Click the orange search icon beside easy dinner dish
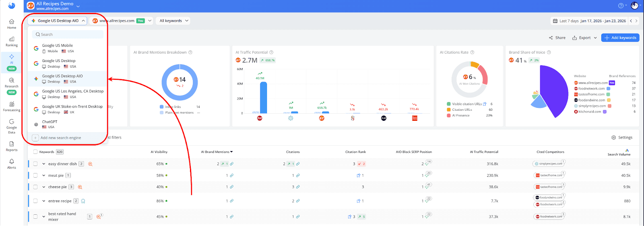The image size is (644, 226). click(x=90, y=164)
